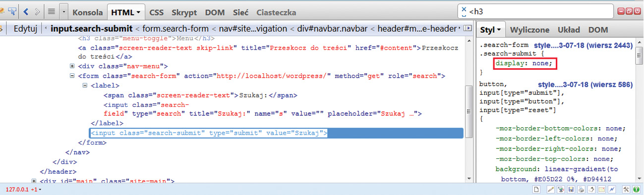Image resolution: width=644 pixels, height=195 pixels.
Task: Open the 127.0.0.1 +1 status dropdown
Action: coord(24,190)
